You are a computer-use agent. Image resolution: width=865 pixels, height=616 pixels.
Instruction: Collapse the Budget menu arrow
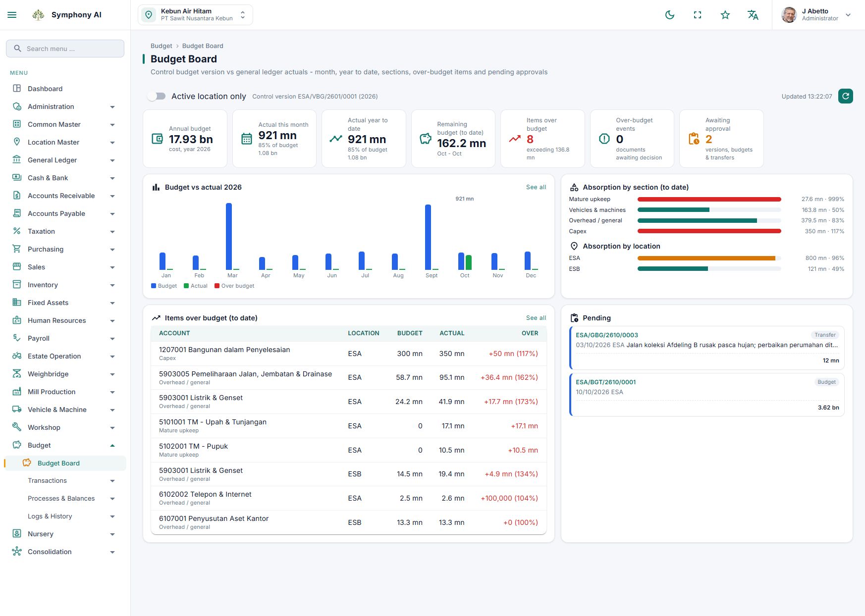tap(112, 446)
